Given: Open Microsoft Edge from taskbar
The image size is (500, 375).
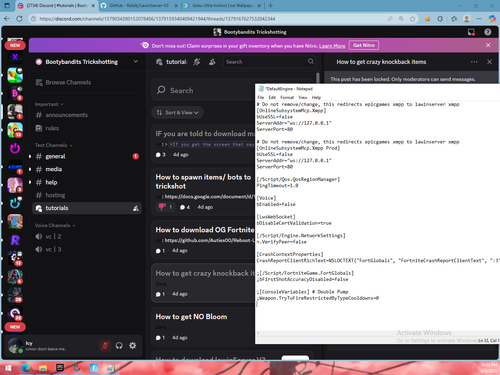Looking at the screenshot, I should [26, 368].
